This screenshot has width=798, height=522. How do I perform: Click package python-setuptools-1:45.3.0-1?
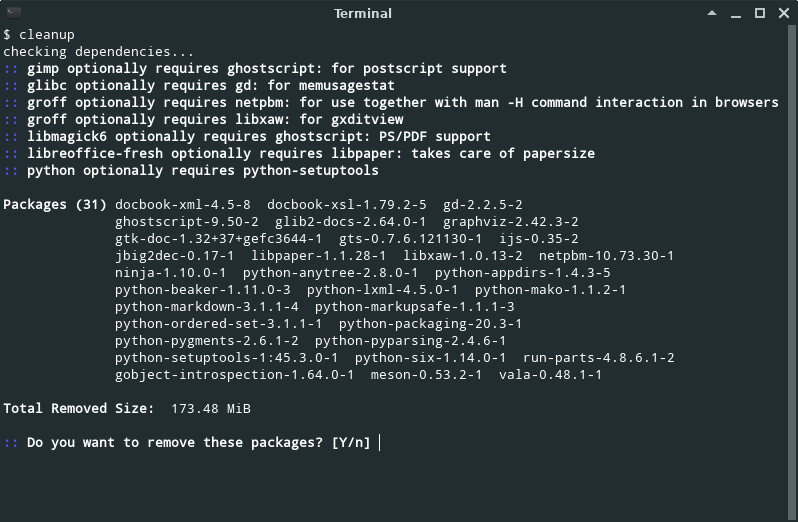point(226,358)
